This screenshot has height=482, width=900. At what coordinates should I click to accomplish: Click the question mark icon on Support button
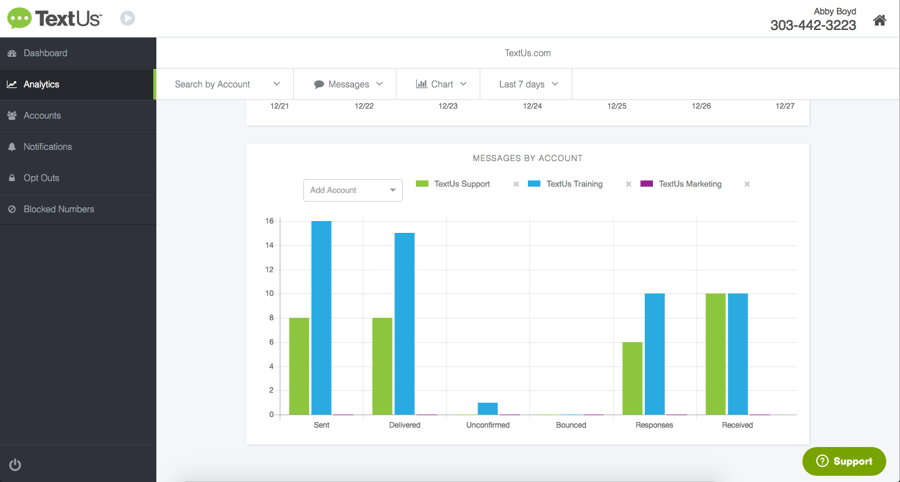pos(822,461)
